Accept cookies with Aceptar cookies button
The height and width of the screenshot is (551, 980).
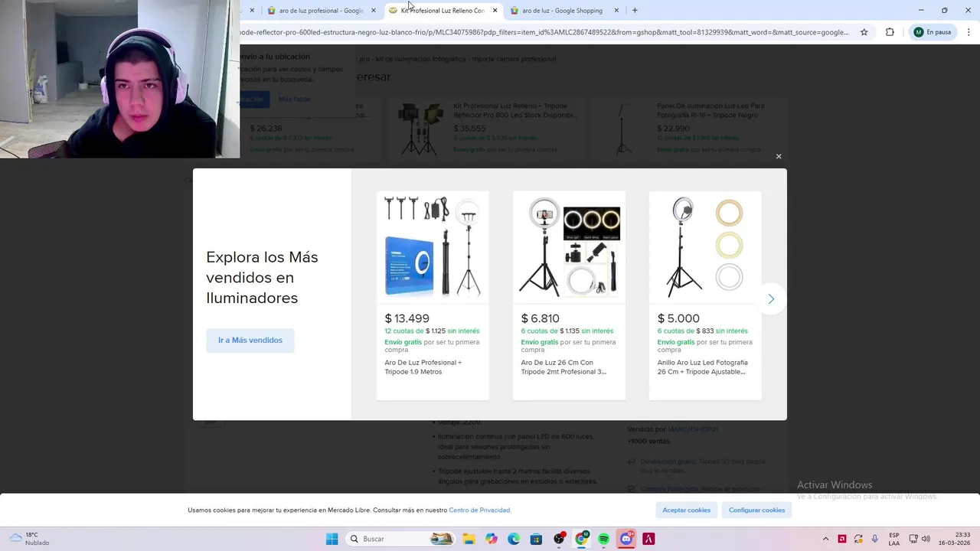(x=686, y=510)
